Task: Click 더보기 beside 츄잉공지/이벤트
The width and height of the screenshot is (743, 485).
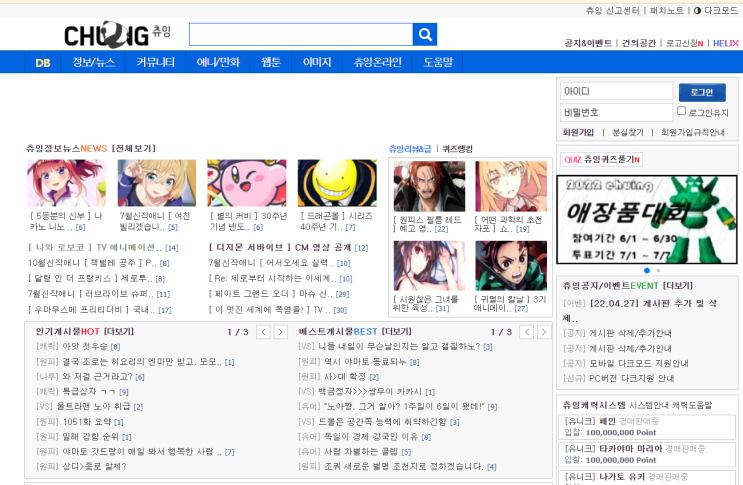Action: (x=677, y=286)
